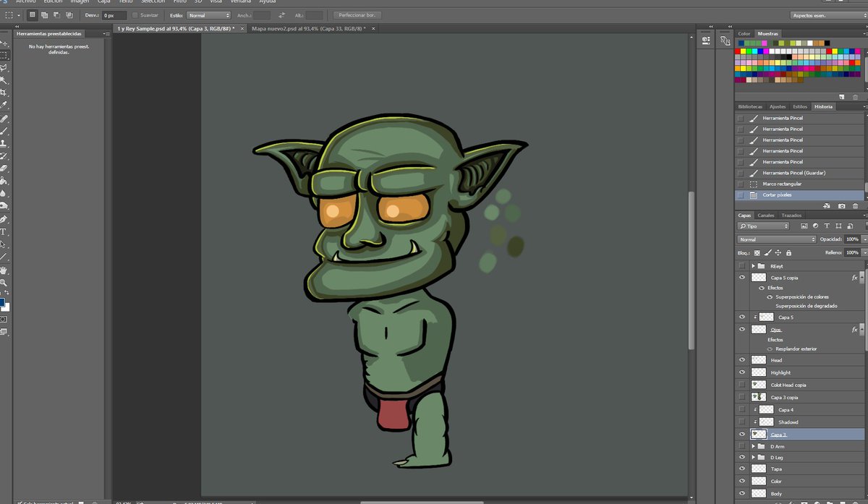Image resolution: width=868 pixels, height=504 pixels.
Task: Open the Estilo dropdown set to Normal
Action: 208,15
